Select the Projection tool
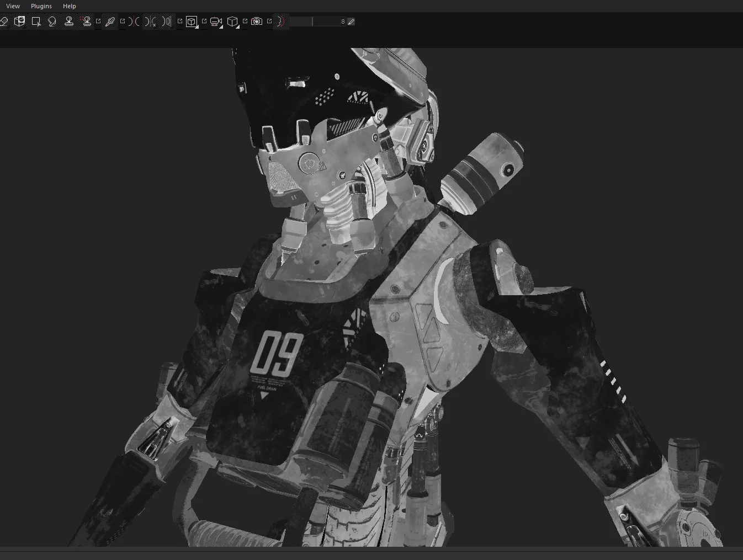The image size is (743, 560). (x=20, y=22)
